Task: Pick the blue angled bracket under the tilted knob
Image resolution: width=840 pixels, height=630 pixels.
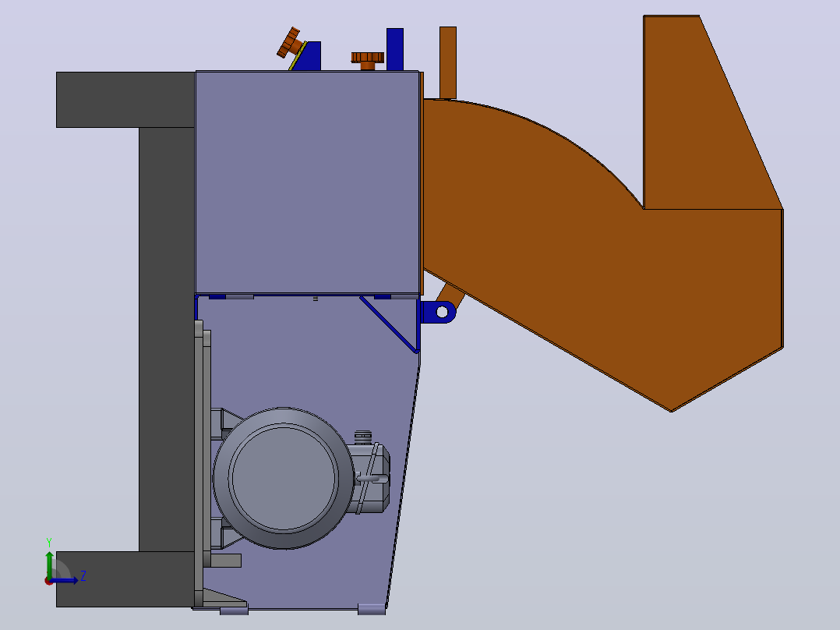Action: click(309, 57)
